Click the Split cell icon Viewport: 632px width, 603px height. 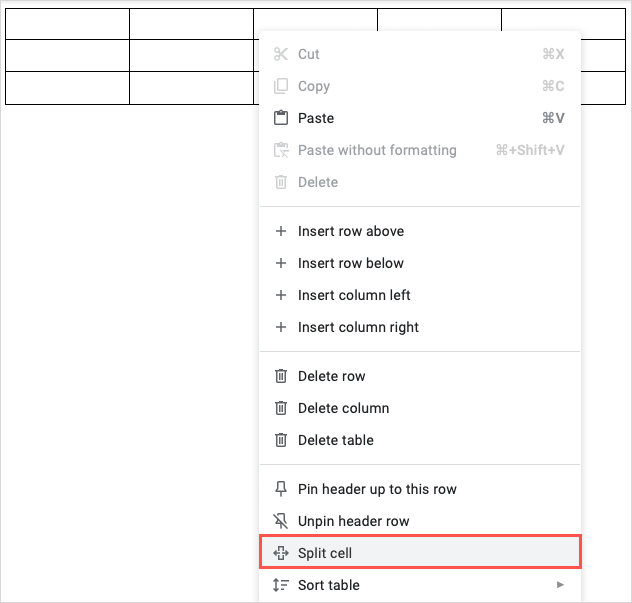(x=281, y=553)
